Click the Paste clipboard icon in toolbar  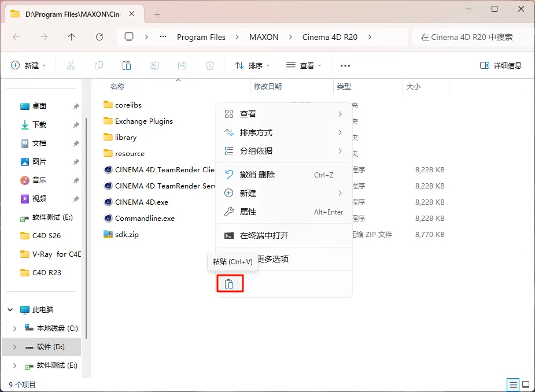pyautogui.click(x=127, y=65)
